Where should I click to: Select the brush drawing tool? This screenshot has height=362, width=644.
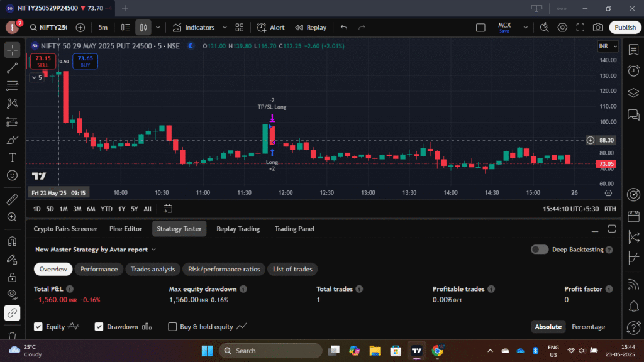point(13,140)
